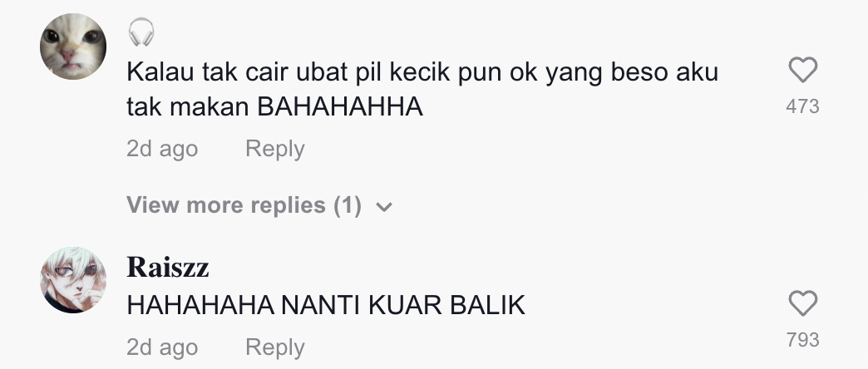Open the cat avatar profile picture
The image size is (868, 369).
(x=73, y=47)
